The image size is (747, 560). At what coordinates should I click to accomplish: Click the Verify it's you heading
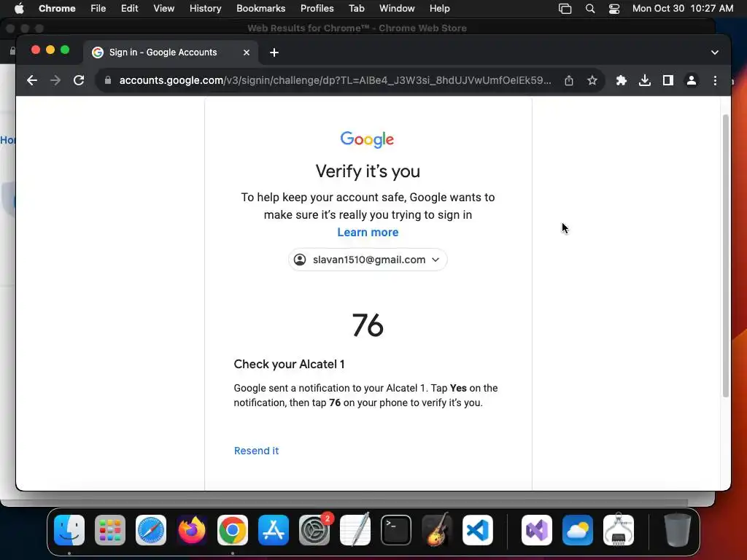tap(368, 171)
